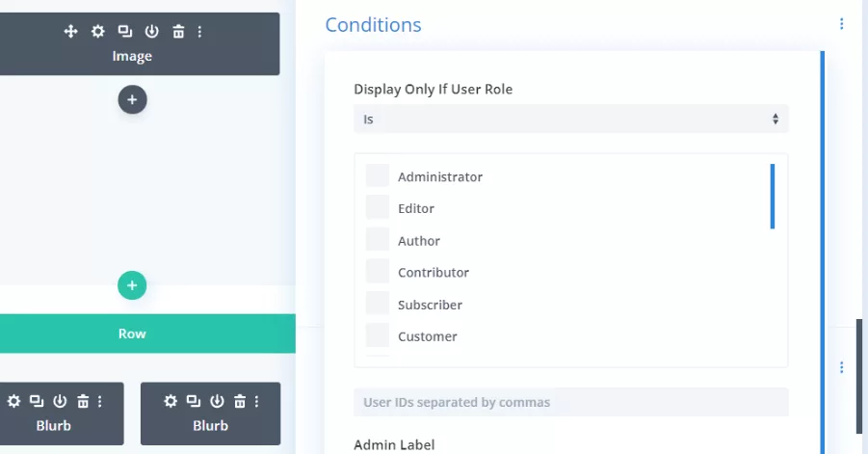
Task: Check the Contributor role checkbox
Action: [x=378, y=271]
